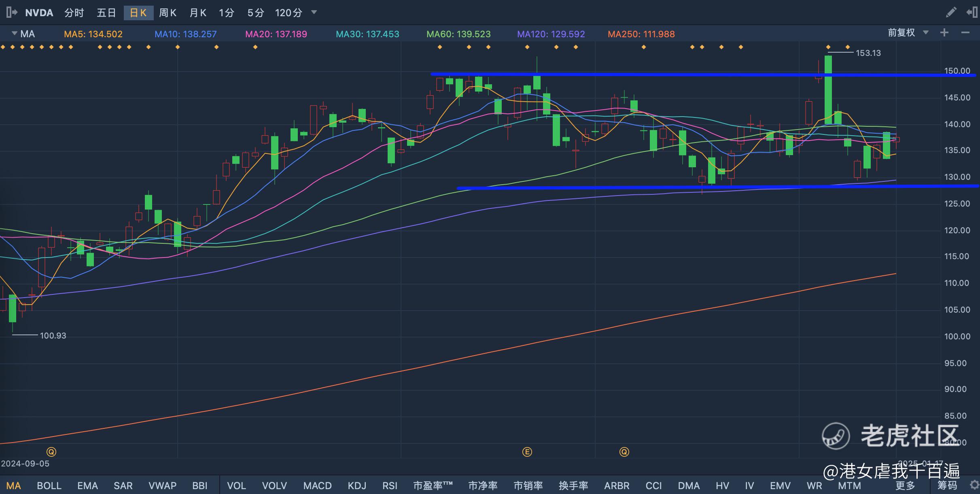Click the 2024-09-05 start date label
Screen dimensions: 980x494
25,464
